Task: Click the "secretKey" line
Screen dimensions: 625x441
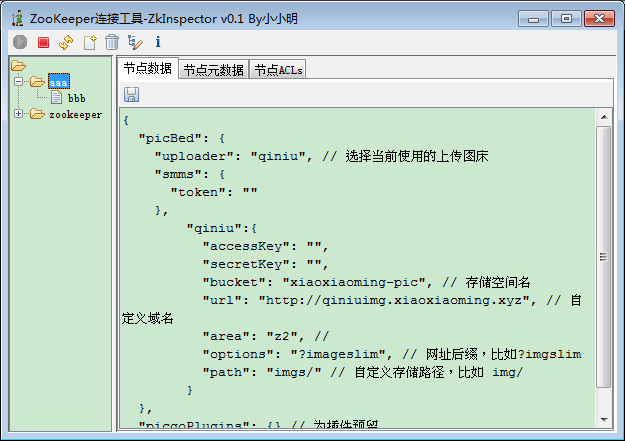Action: [265, 264]
